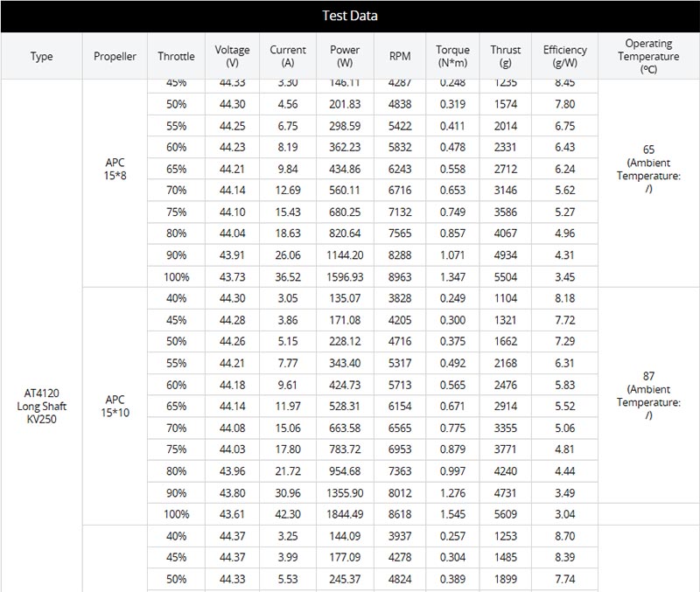Click the Torque (N*m) column header

(x=452, y=56)
